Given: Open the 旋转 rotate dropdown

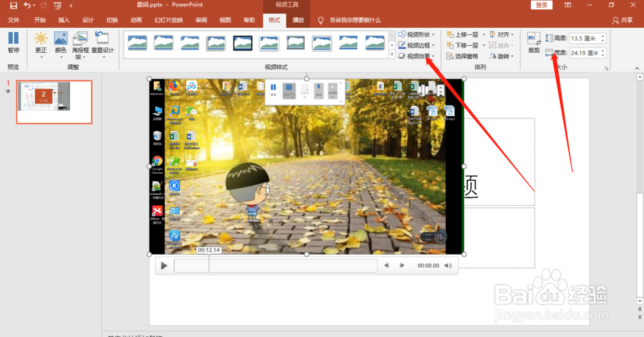Looking at the screenshot, I should (x=502, y=56).
